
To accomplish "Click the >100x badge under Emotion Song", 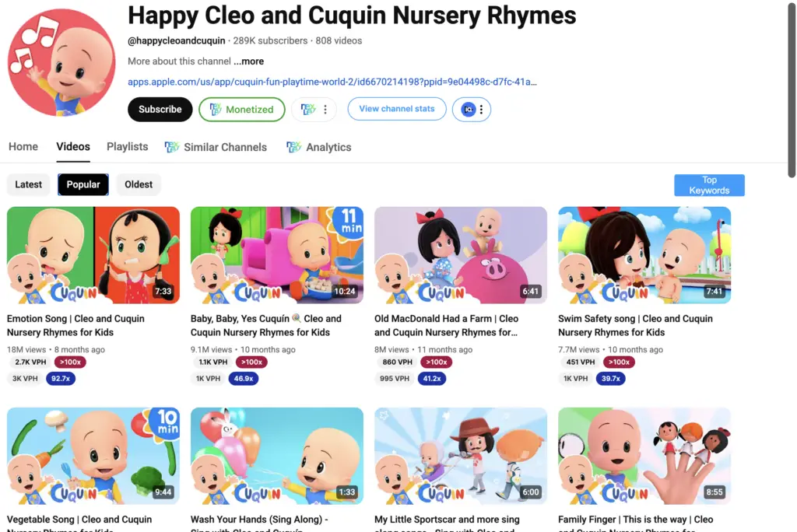I will tap(70, 362).
